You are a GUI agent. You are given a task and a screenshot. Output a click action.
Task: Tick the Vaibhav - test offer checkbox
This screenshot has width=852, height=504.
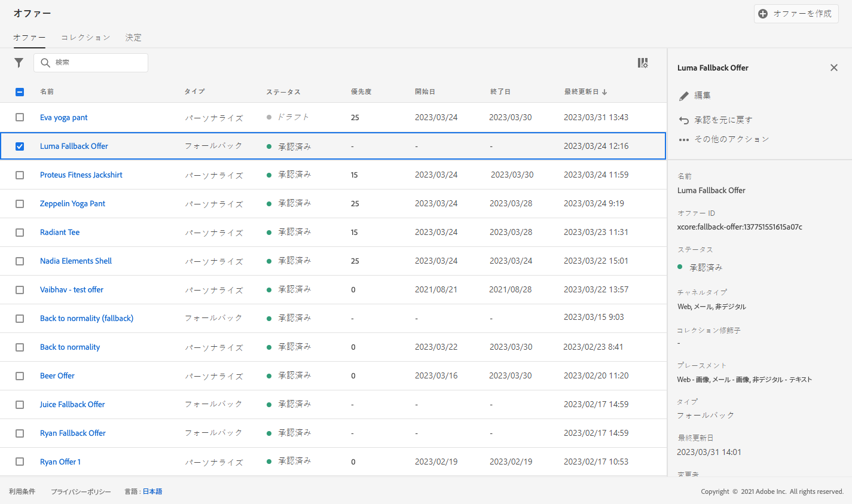(x=20, y=290)
